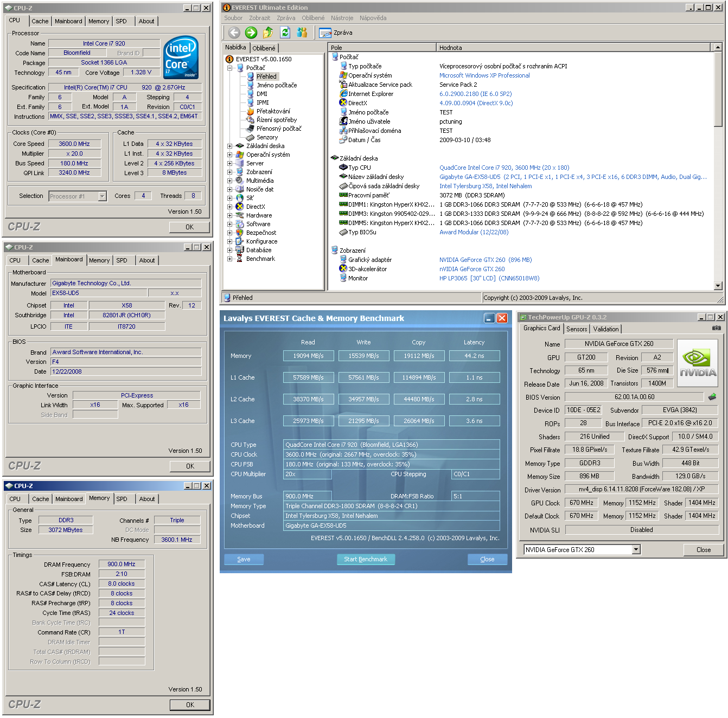This screenshot has height=718, width=728.
Task: Click OK in the CPU-Z Processor window
Action: [x=189, y=227]
